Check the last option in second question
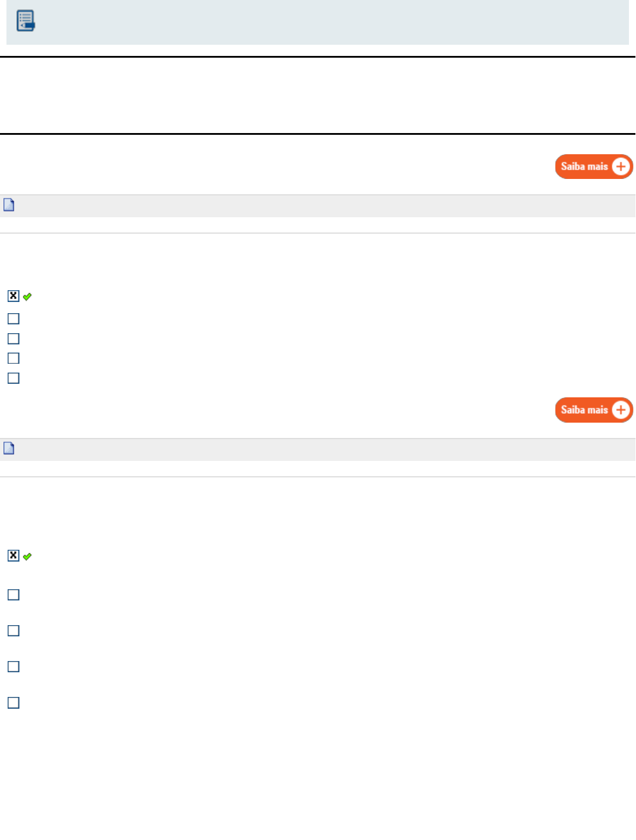The height and width of the screenshot is (840, 636). click(14, 703)
